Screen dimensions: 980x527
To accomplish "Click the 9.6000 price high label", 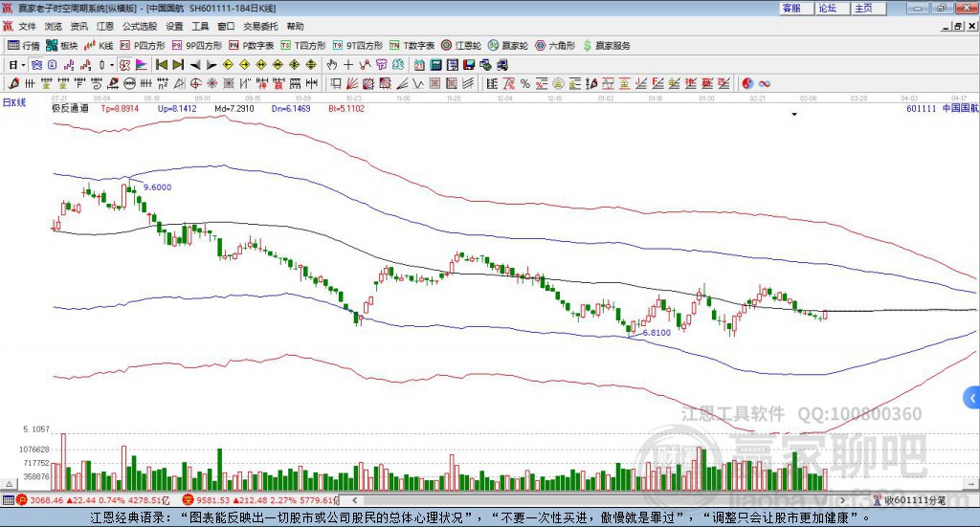I will click(157, 187).
